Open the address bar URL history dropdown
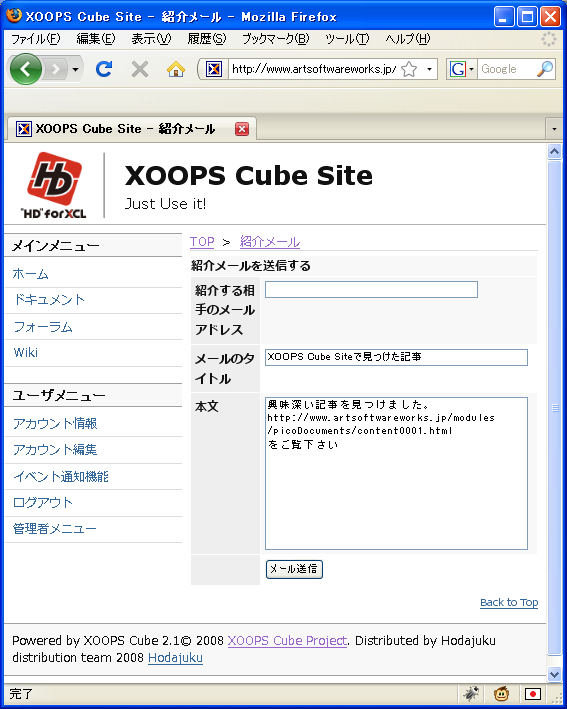This screenshot has width=567, height=709. pyautogui.click(x=429, y=69)
